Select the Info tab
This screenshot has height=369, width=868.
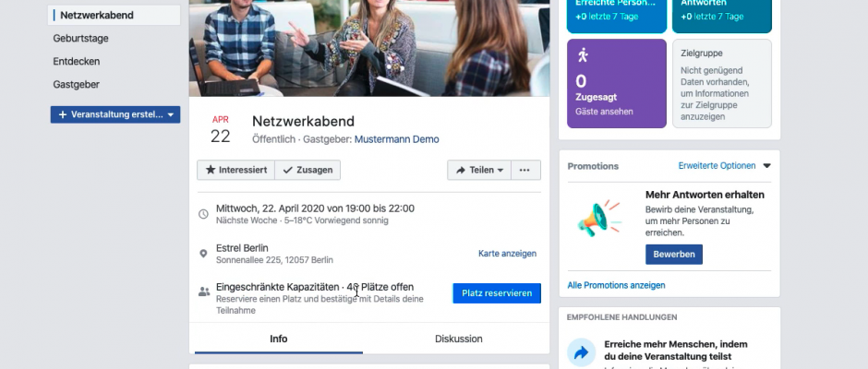click(x=278, y=339)
